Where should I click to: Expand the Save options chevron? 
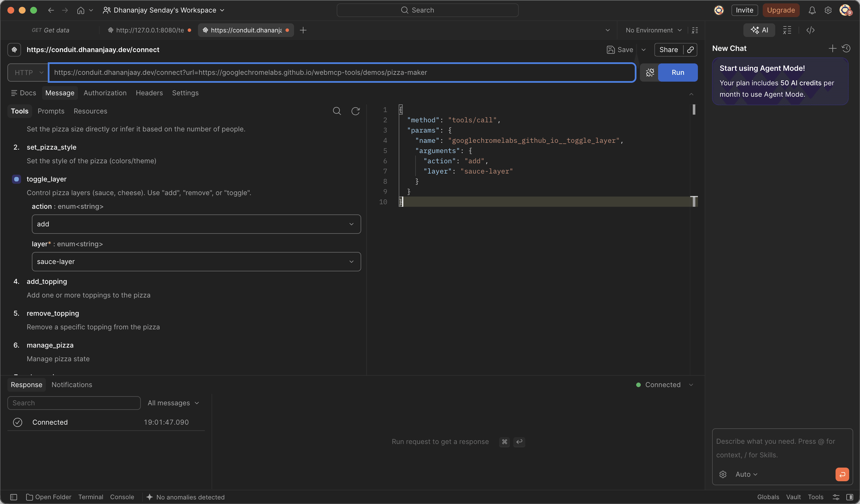[643, 50]
